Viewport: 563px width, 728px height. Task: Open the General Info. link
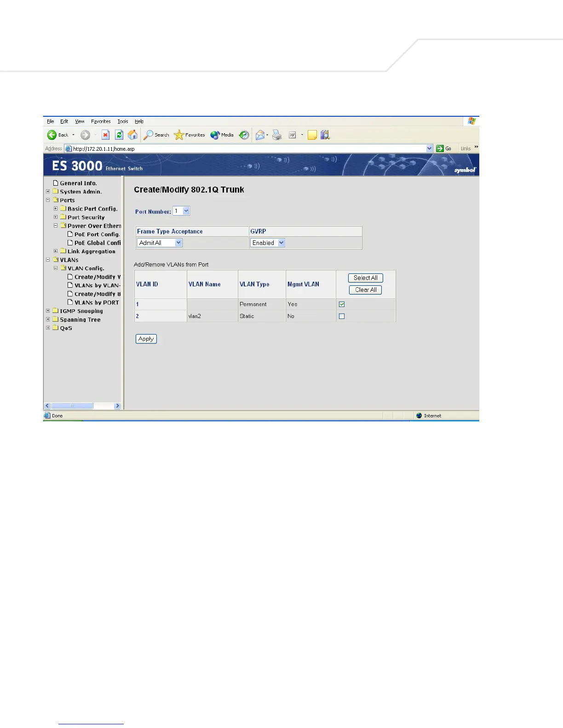coord(79,183)
